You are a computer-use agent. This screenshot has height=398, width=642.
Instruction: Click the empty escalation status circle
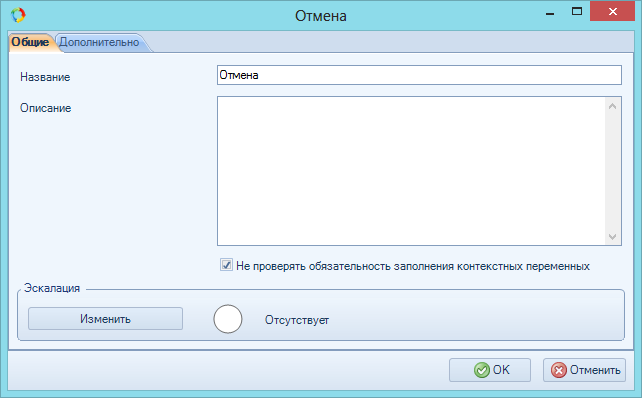coord(228,319)
